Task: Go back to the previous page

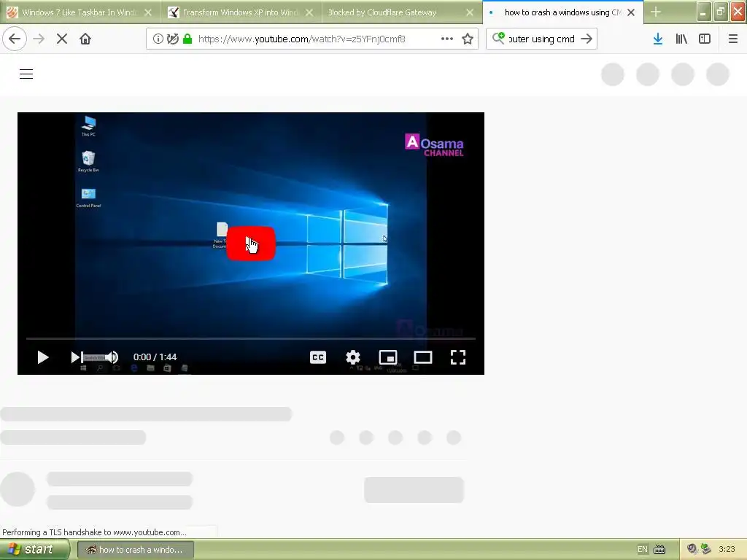Action: click(15, 39)
